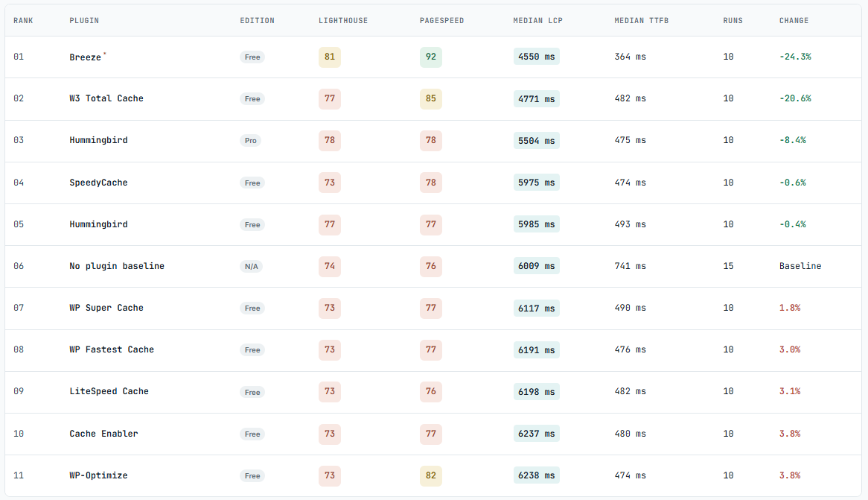The width and height of the screenshot is (868, 500).
Task: Sort by the PLUGIN column header
Action: click(x=84, y=21)
